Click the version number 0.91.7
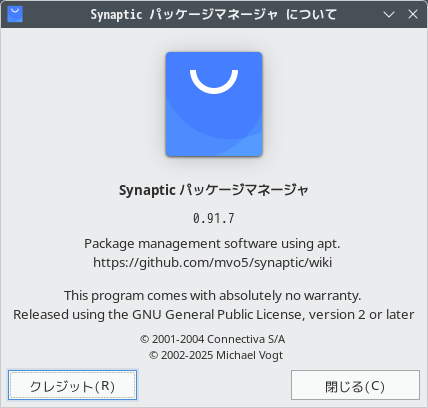 [x=214, y=218]
